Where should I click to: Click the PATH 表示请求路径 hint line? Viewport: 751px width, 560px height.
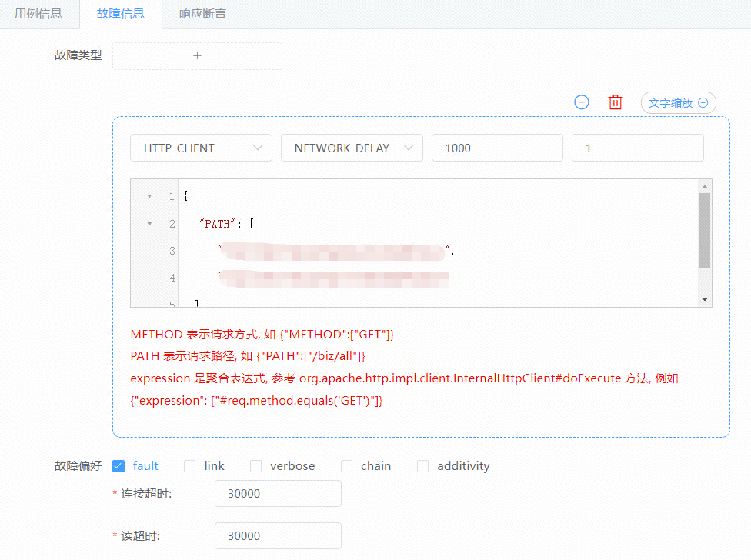click(248, 356)
